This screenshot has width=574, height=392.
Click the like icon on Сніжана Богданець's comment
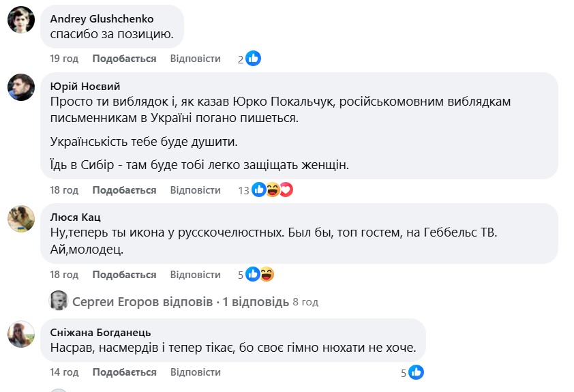tap(416, 372)
